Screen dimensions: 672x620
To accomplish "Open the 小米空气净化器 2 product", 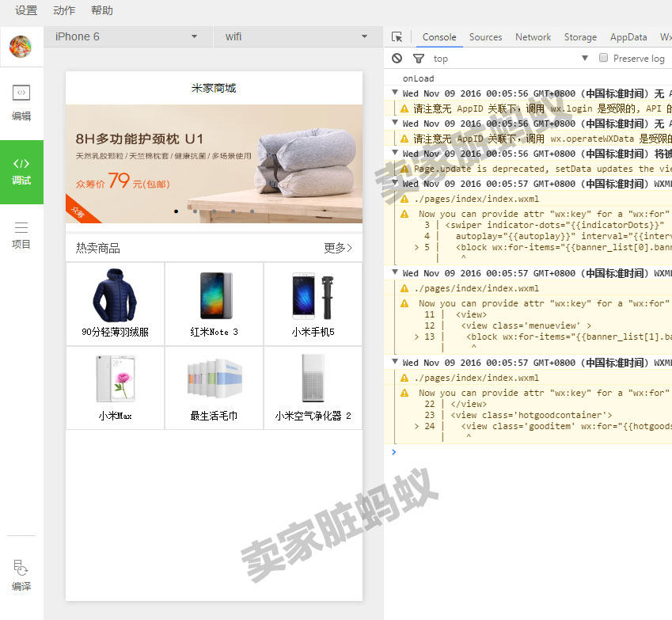I will click(313, 388).
